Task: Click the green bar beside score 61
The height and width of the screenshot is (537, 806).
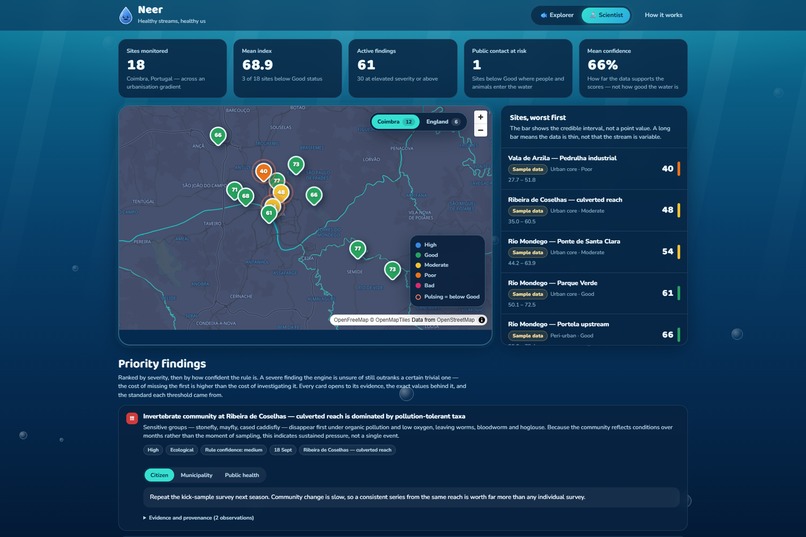Action: click(x=679, y=293)
